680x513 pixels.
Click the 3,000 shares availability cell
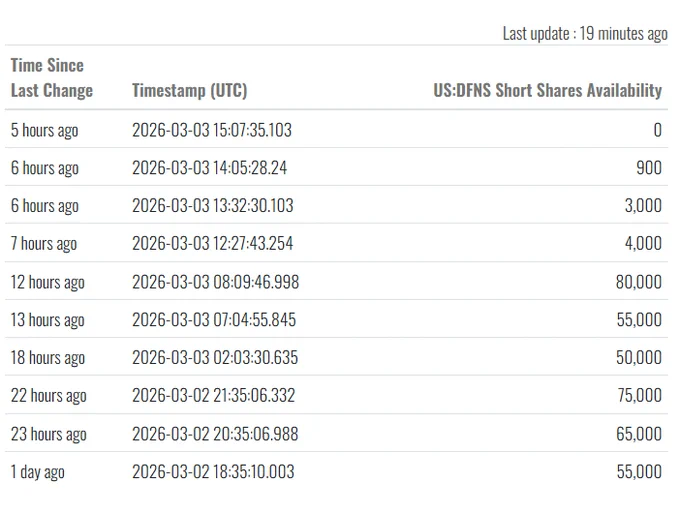coord(643,206)
